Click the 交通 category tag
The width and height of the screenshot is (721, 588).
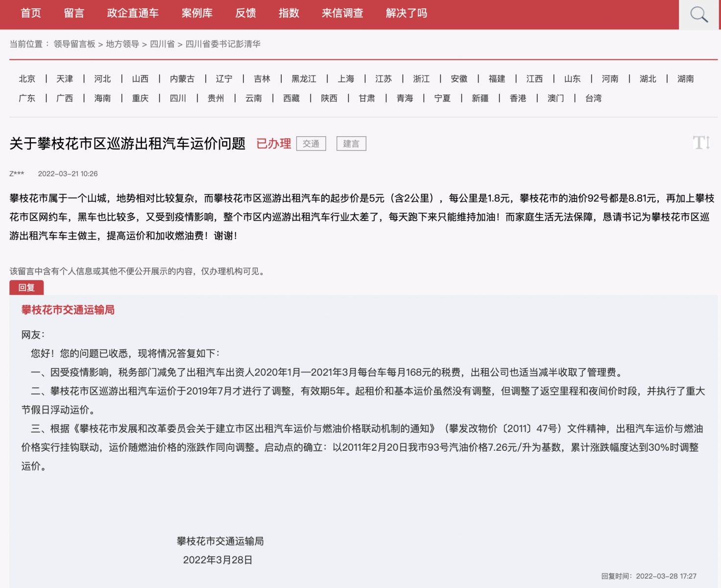point(311,144)
